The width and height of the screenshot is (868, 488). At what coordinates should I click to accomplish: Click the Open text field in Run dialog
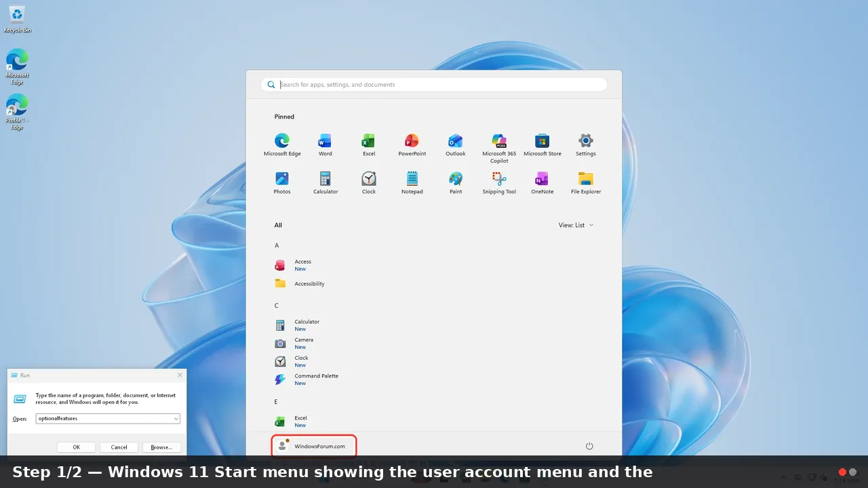tap(108, 419)
